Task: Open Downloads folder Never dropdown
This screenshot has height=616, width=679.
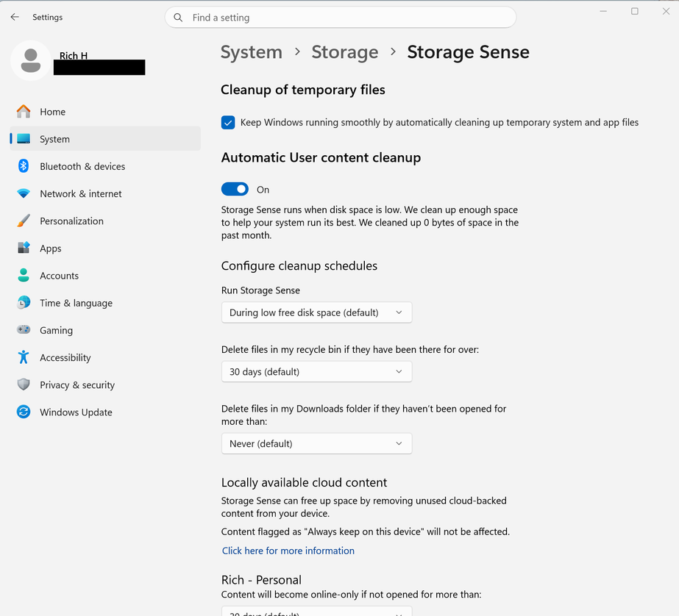Action: point(316,443)
